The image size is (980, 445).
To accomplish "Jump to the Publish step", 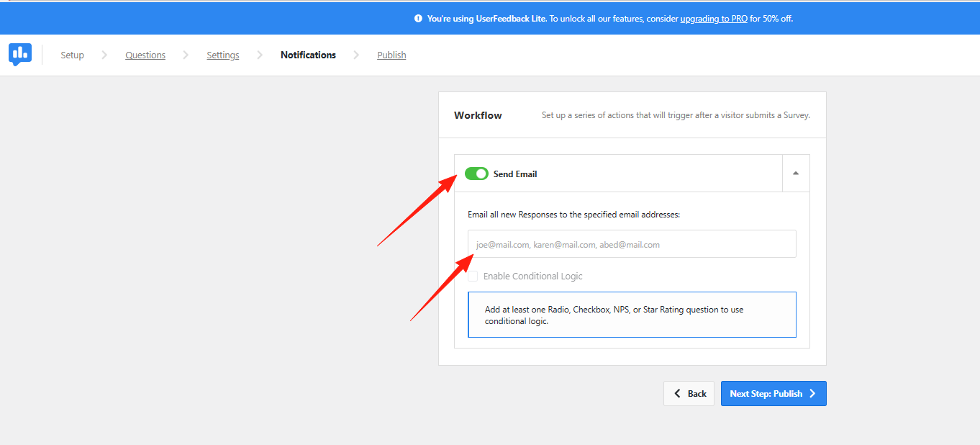I will click(391, 55).
